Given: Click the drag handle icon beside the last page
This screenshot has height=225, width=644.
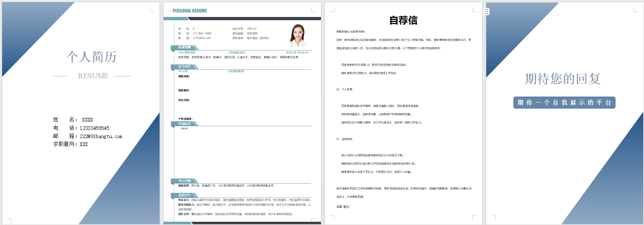Looking at the screenshot, I should [487, 12].
